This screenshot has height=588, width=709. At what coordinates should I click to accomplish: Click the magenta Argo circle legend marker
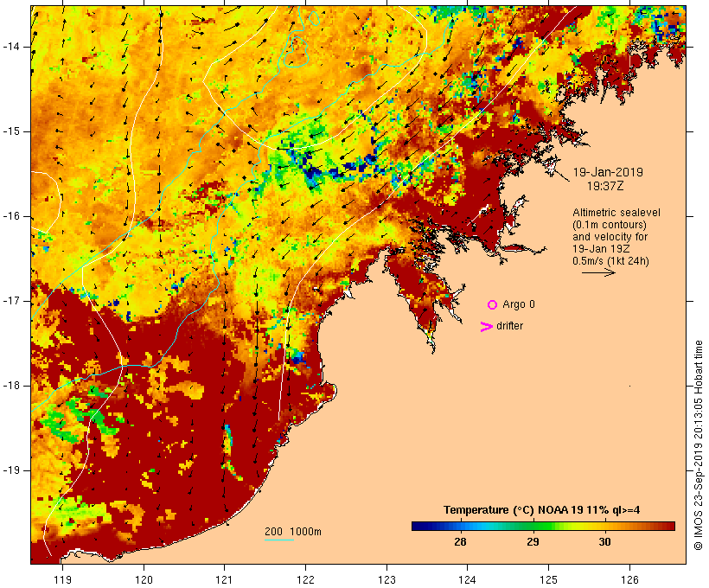pos(493,305)
